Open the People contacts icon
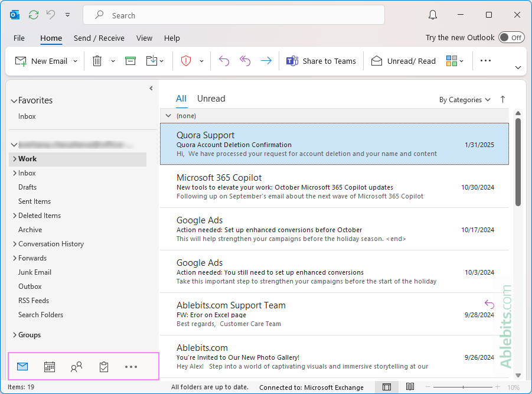The image size is (532, 394). click(76, 367)
